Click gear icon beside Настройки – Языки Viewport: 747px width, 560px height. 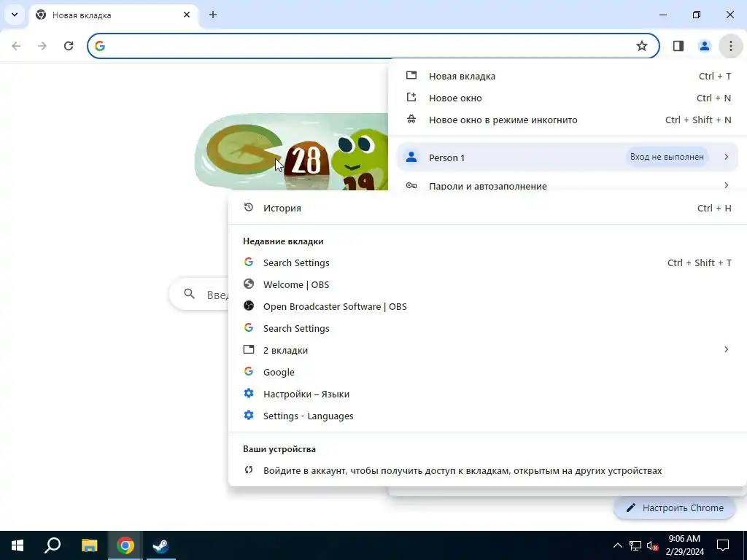coord(249,393)
